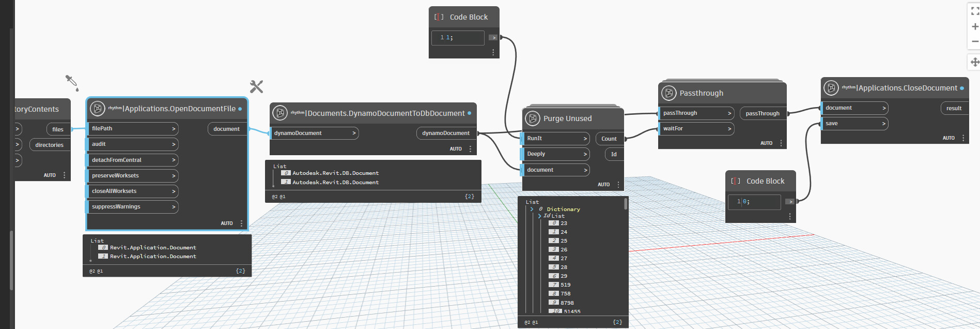Click the blue status dot on OpenDocumentFile title

[240, 109]
